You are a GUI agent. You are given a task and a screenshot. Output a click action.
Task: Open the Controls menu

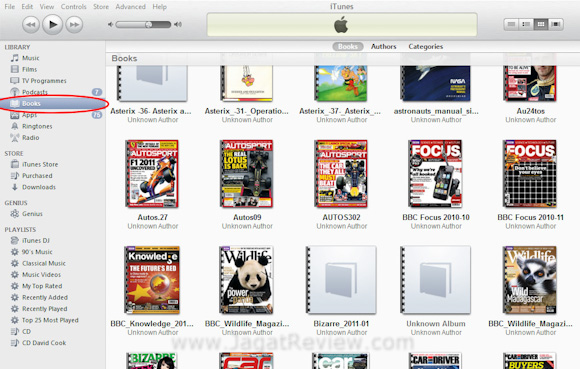tap(73, 7)
